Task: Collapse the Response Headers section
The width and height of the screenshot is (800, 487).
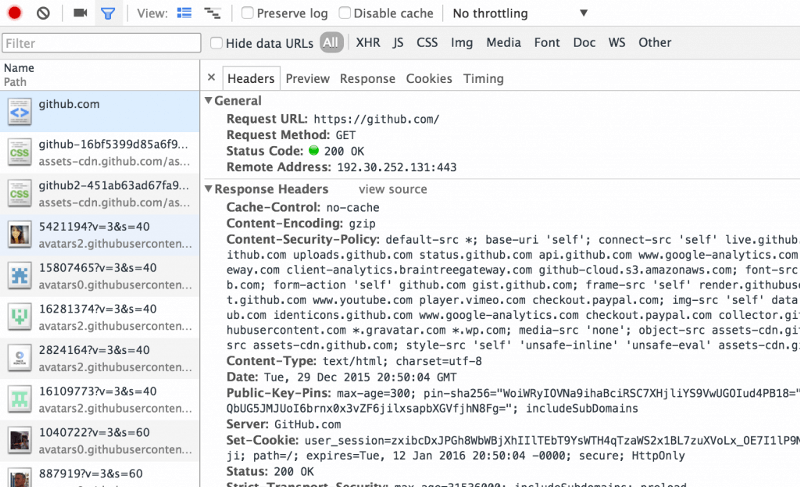Action: [x=208, y=189]
